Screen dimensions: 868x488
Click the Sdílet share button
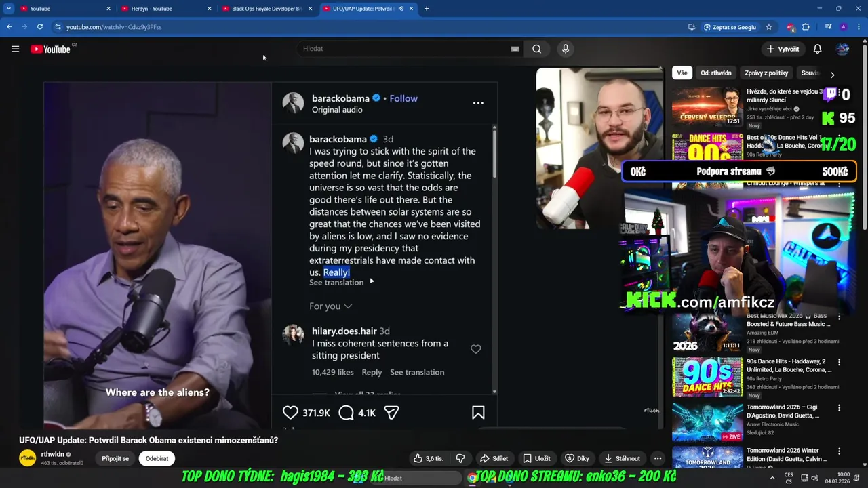(494, 458)
